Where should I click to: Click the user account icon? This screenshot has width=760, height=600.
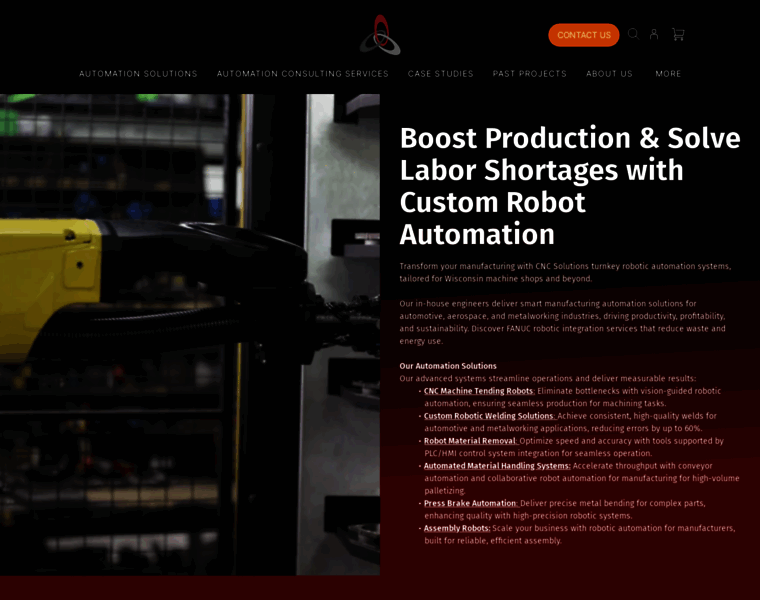pyautogui.click(x=654, y=34)
